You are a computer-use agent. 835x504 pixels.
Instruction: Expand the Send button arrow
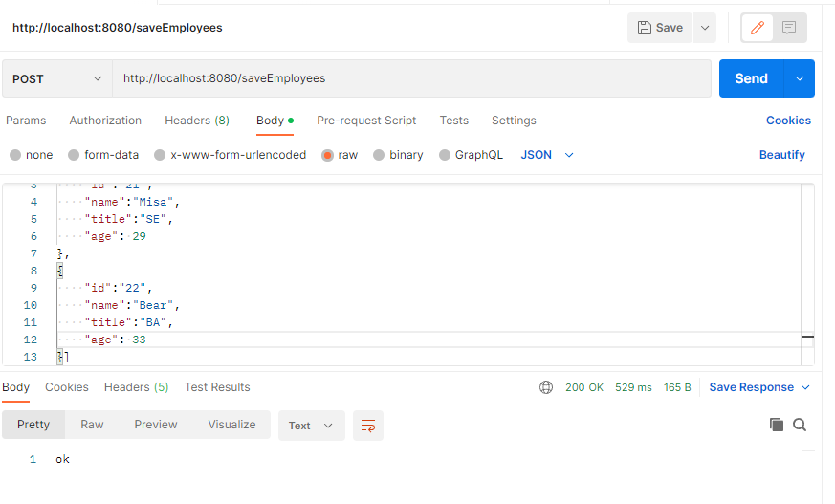coord(800,78)
